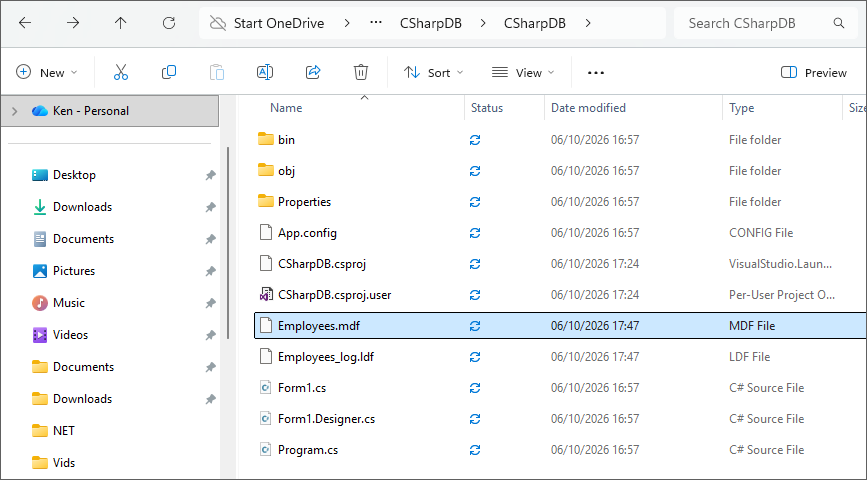
Task: Click chevron after Start OneDrive breadcrumb
Action: click(x=347, y=23)
